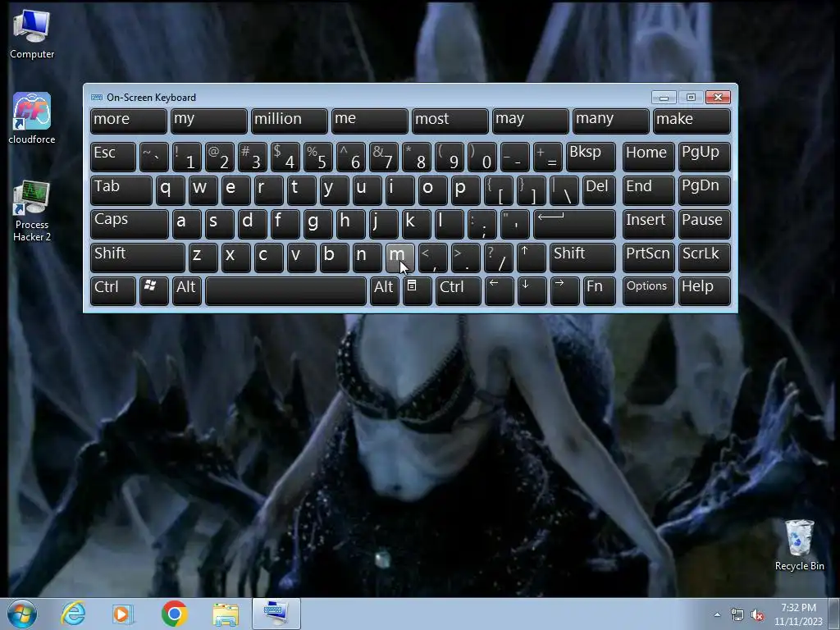Screen dimensions: 840x630
Task: Click the PrtScn key
Action: 648,258
